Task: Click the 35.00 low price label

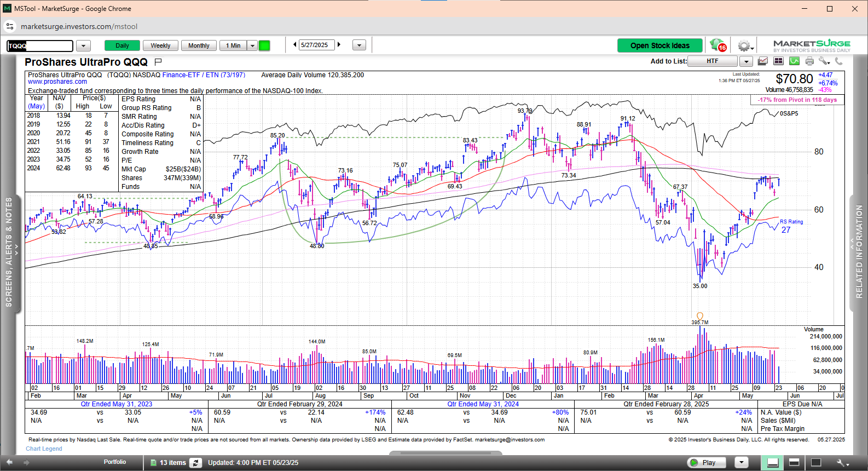Action: (700, 286)
